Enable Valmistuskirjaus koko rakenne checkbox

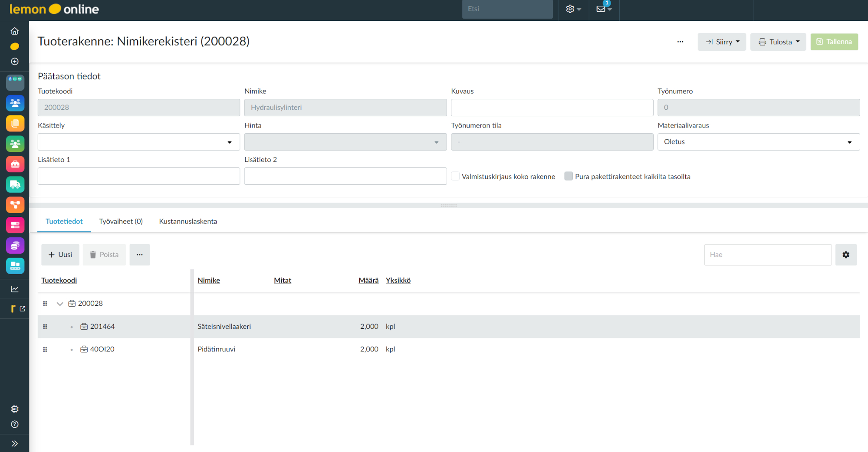click(455, 176)
